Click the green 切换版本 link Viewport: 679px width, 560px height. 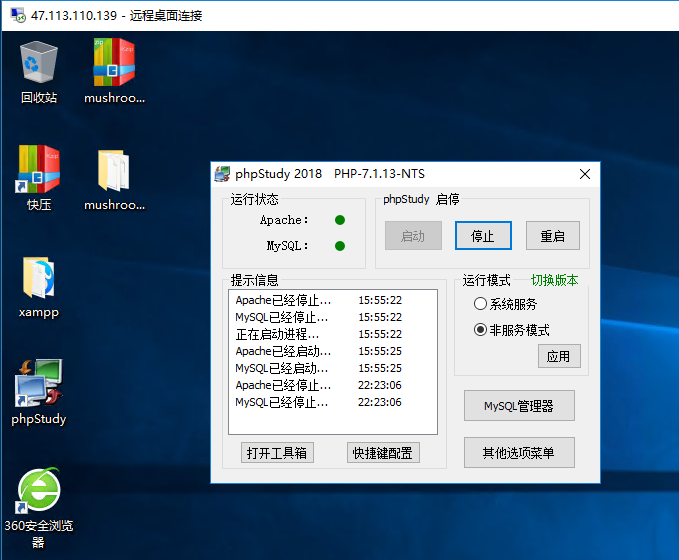tap(554, 280)
